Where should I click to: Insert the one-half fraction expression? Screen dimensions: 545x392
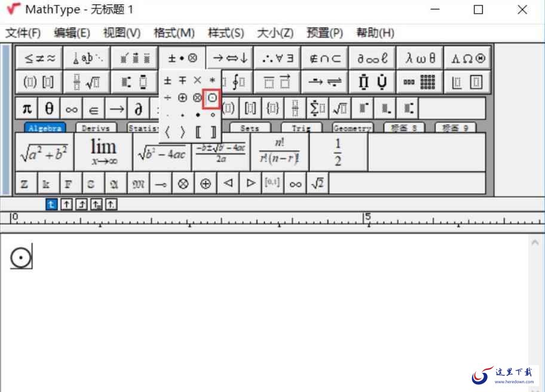(x=338, y=152)
